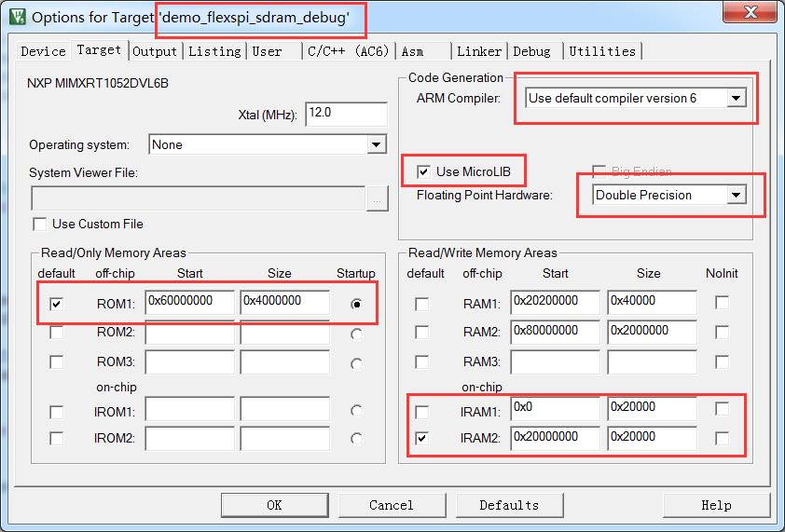
Task: Go to the C/C++ (AC6) tab
Action: click(x=349, y=51)
